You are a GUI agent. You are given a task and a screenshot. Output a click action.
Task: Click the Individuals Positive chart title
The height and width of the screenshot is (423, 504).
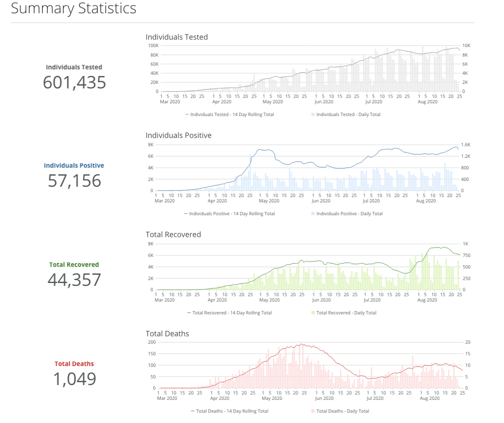tap(178, 135)
